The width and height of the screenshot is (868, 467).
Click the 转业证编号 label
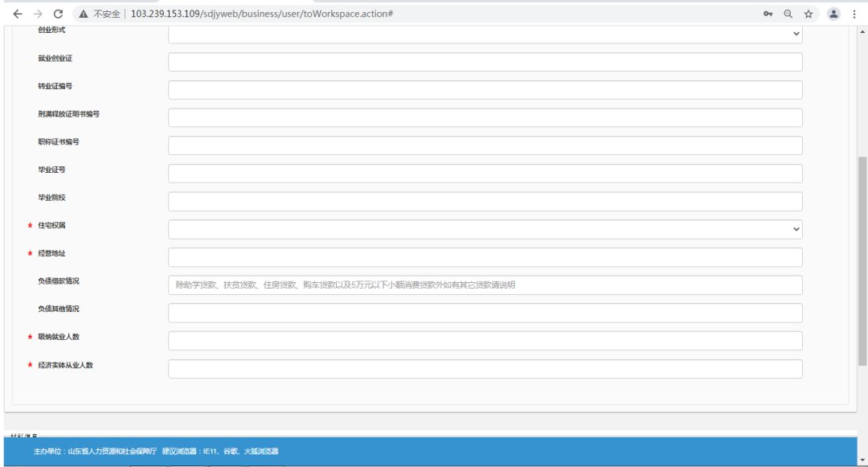[55, 86]
